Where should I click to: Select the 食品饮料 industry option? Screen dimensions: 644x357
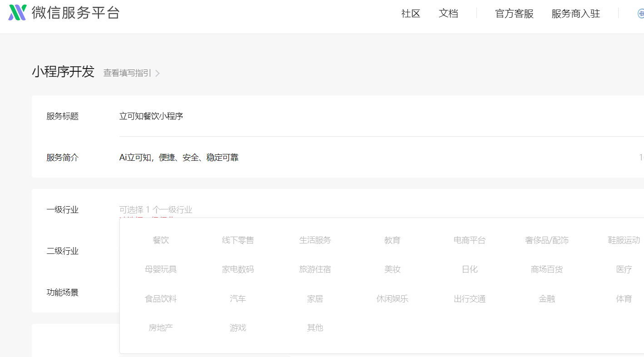pyautogui.click(x=161, y=299)
